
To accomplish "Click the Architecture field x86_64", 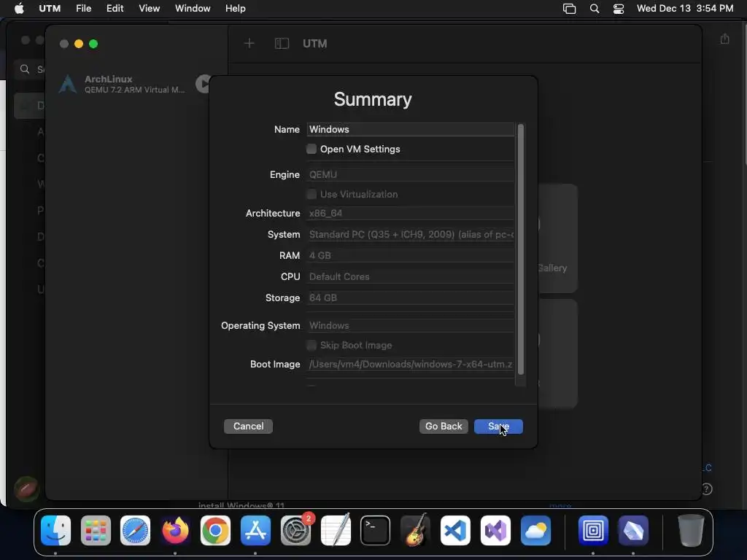I will pos(410,214).
